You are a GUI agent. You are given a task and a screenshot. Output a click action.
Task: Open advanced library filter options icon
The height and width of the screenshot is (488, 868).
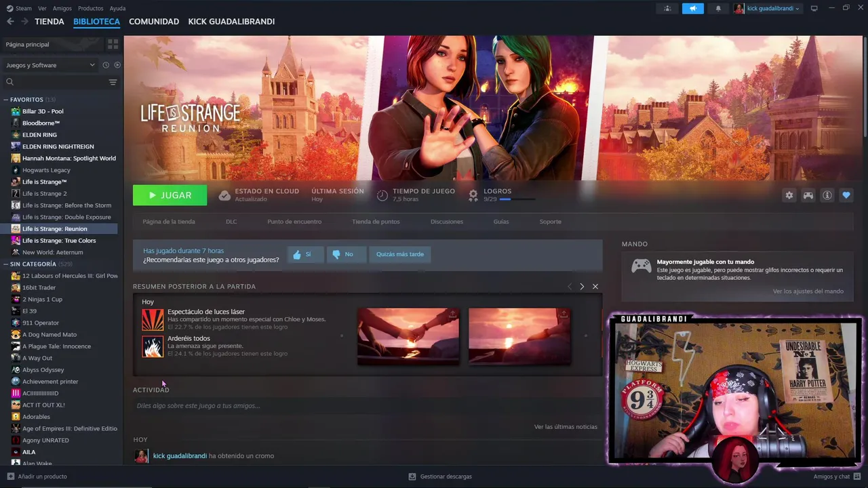click(113, 82)
